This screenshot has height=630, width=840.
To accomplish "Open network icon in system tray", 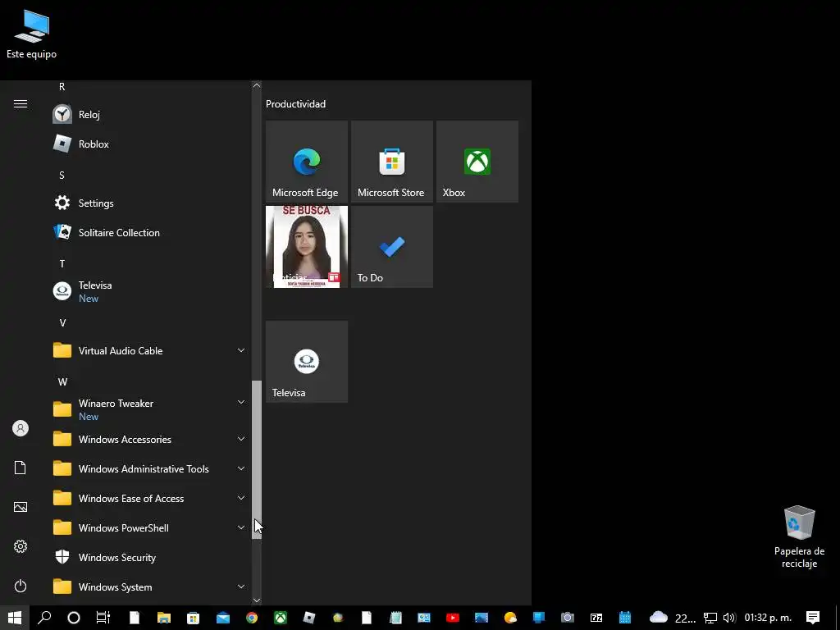I will coord(710,618).
